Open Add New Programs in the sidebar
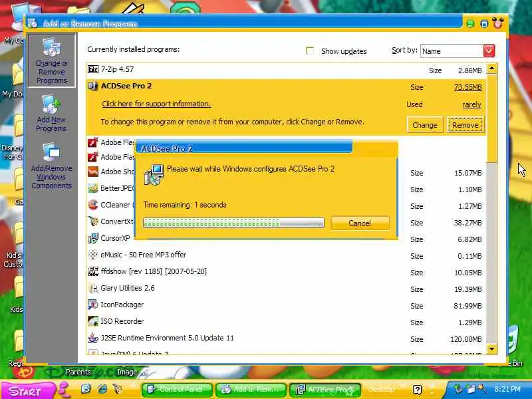 click(x=51, y=114)
